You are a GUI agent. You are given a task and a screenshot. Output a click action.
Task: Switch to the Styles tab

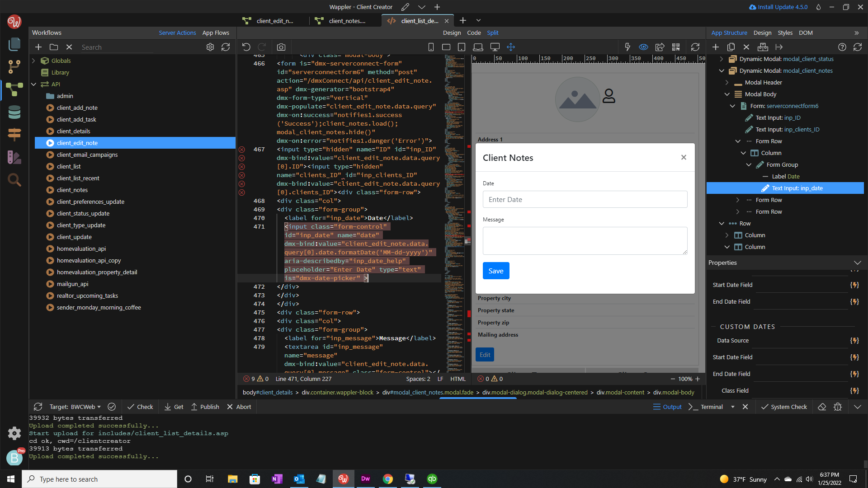click(785, 33)
